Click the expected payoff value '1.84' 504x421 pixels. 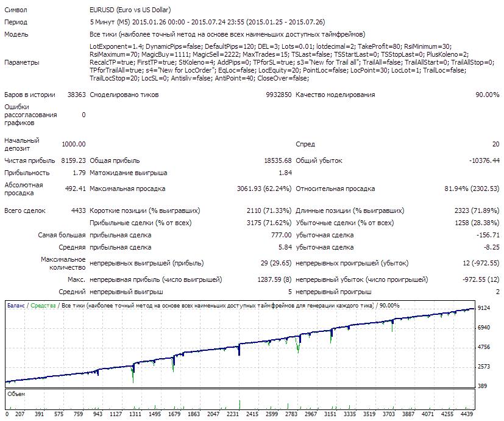[285, 173]
